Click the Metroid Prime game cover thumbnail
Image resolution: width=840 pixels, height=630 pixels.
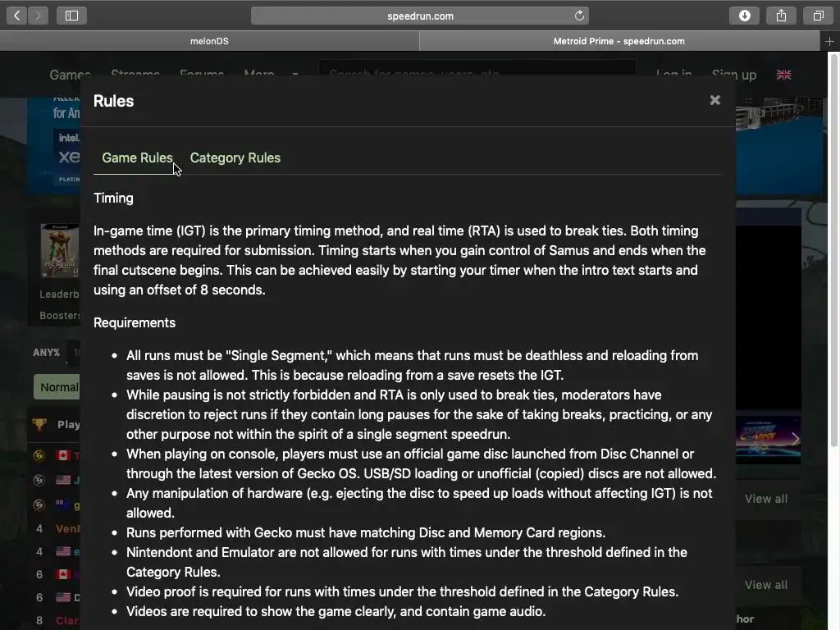coord(60,251)
